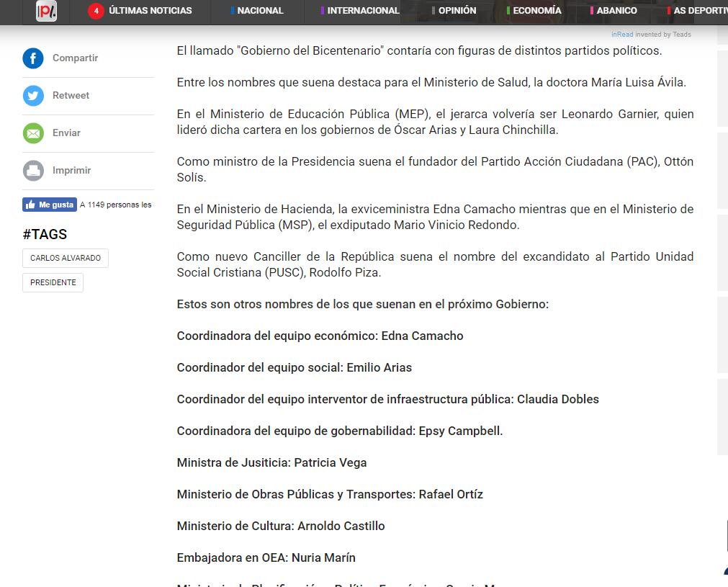
Task: Click the green envelope Enviar icon
Action: 33,133
